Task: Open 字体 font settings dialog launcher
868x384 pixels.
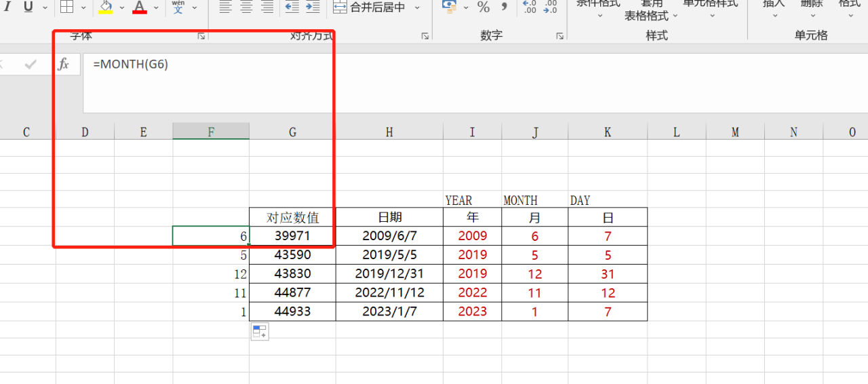Action: 201,36
